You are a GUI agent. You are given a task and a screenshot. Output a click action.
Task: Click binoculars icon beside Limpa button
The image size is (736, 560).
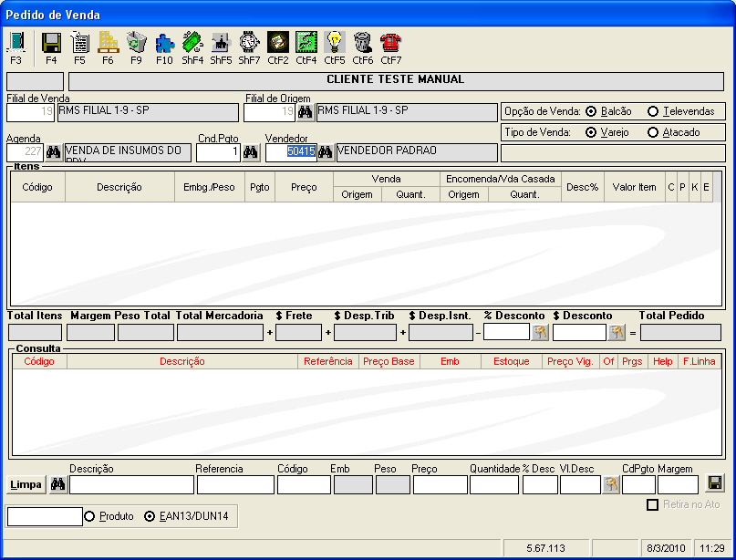[x=58, y=484]
